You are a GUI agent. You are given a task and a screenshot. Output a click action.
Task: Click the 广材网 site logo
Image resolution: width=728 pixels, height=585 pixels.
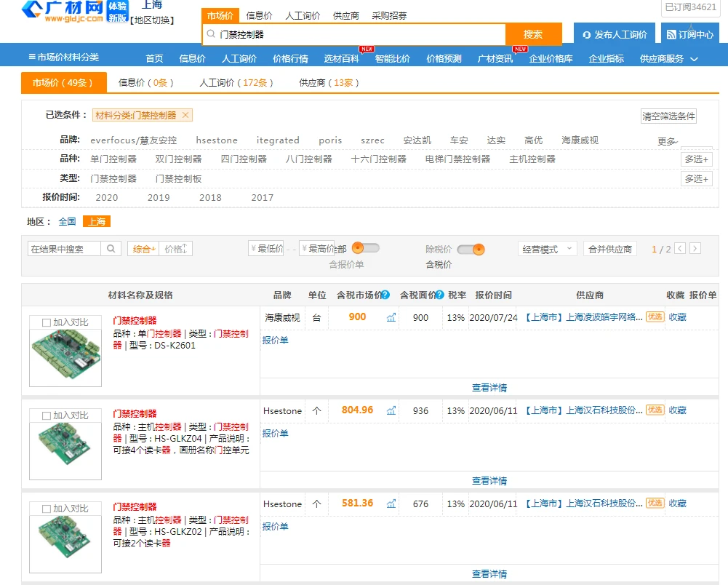coord(63,11)
